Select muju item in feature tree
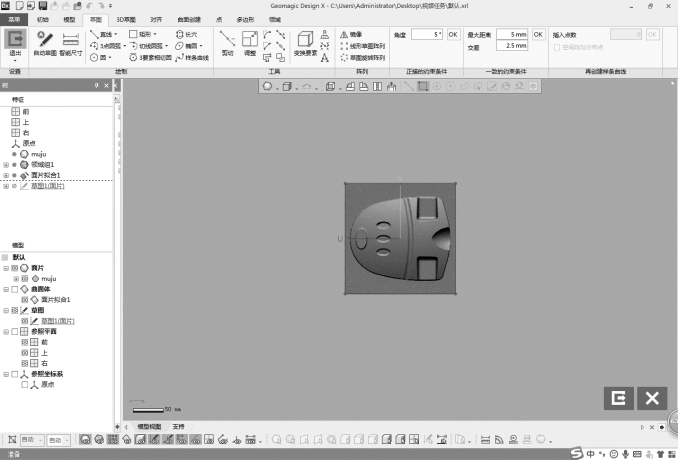This screenshot has width=678, height=461. 33,154
